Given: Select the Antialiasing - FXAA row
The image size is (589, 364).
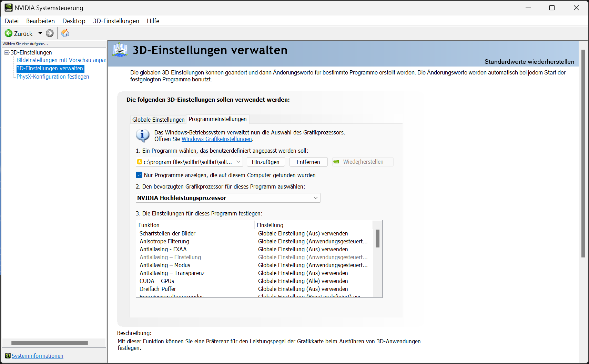Looking at the screenshot, I should pos(254,249).
